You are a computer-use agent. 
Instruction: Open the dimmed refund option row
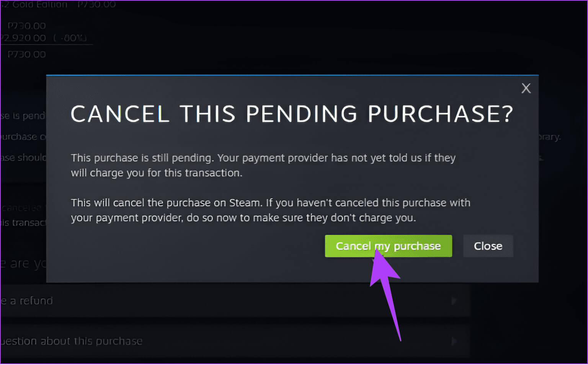[230, 301]
